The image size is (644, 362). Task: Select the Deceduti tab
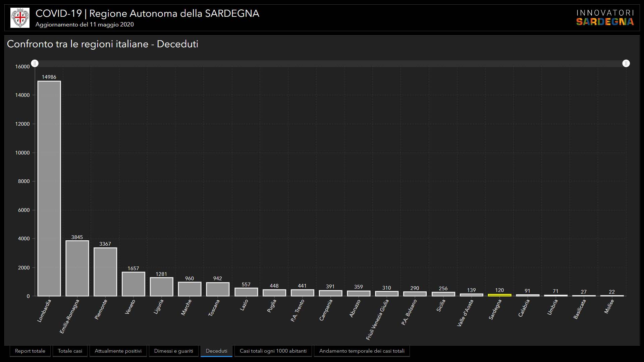tap(216, 351)
